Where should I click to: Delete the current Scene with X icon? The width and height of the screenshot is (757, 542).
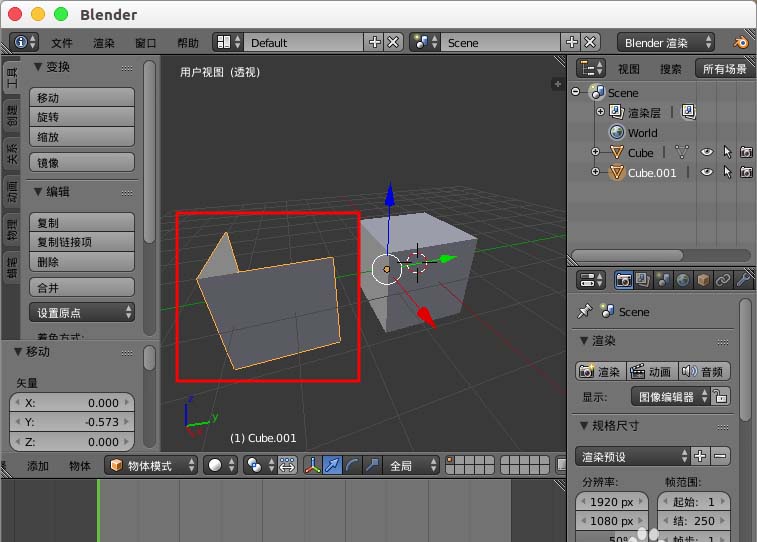click(x=590, y=42)
